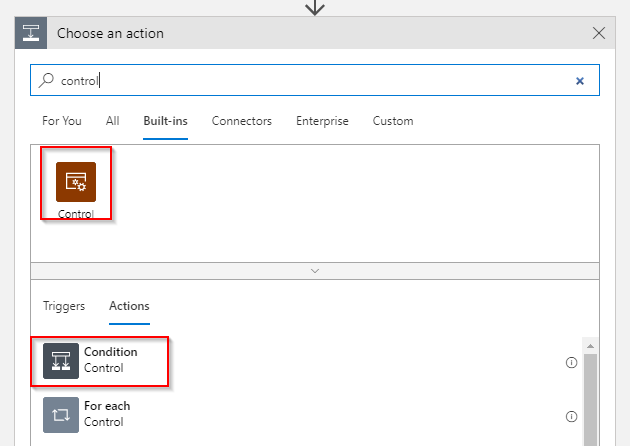
Task: Open info for Condition action
Action: coord(571,362)
